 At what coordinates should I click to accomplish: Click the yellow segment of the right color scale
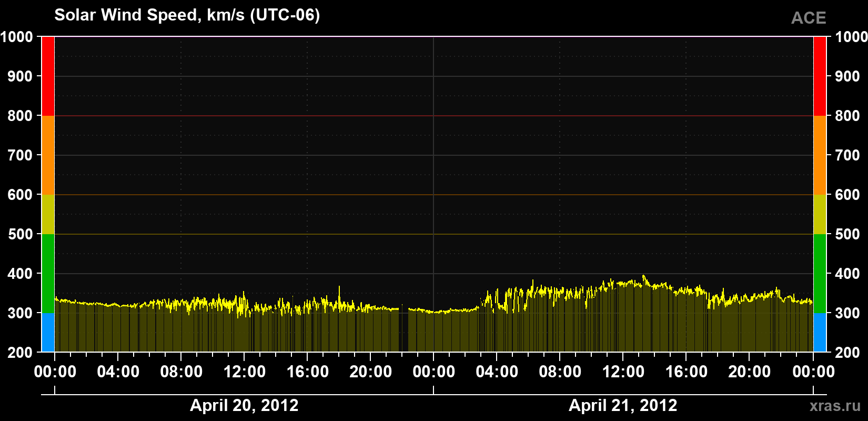[820, 214]
